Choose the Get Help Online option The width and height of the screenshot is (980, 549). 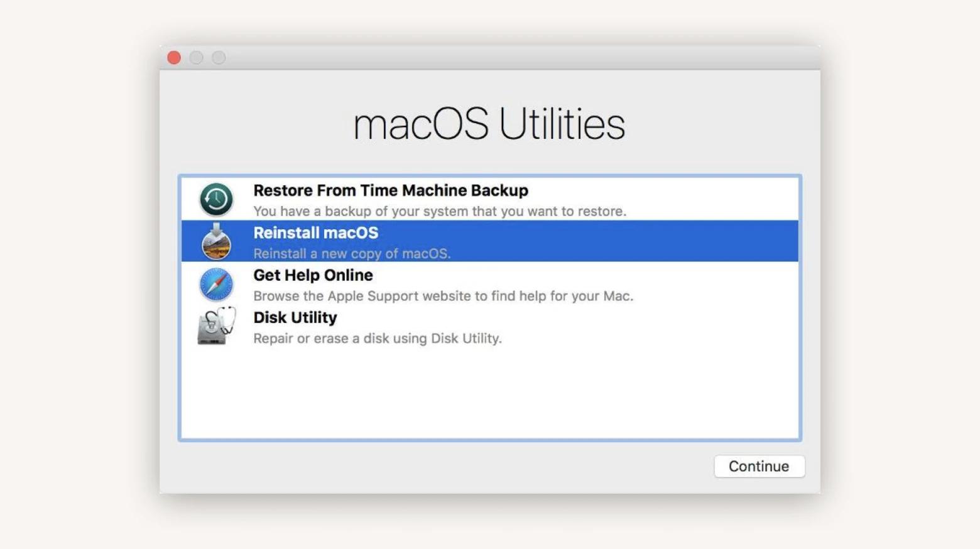coord(313,275)
